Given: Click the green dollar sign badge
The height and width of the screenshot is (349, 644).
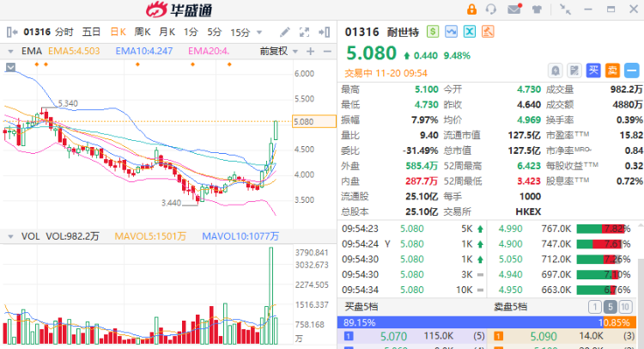Looking at the screenshot, I should [x=433, y=32].
